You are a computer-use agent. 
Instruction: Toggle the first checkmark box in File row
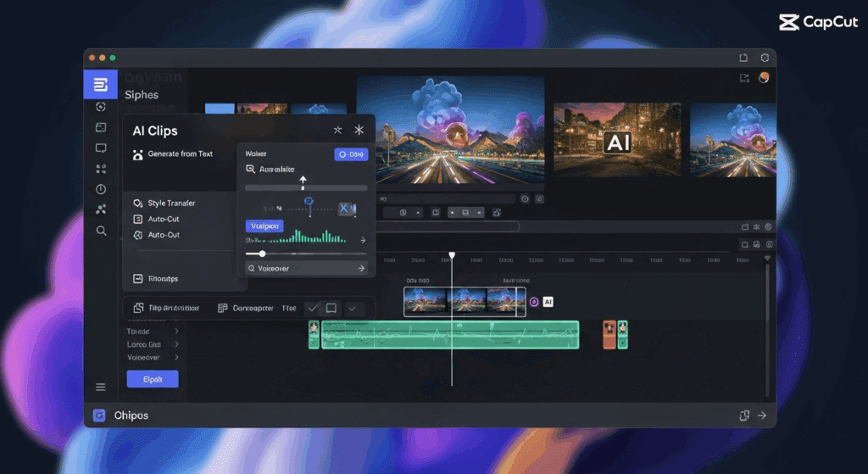point(312,309)
